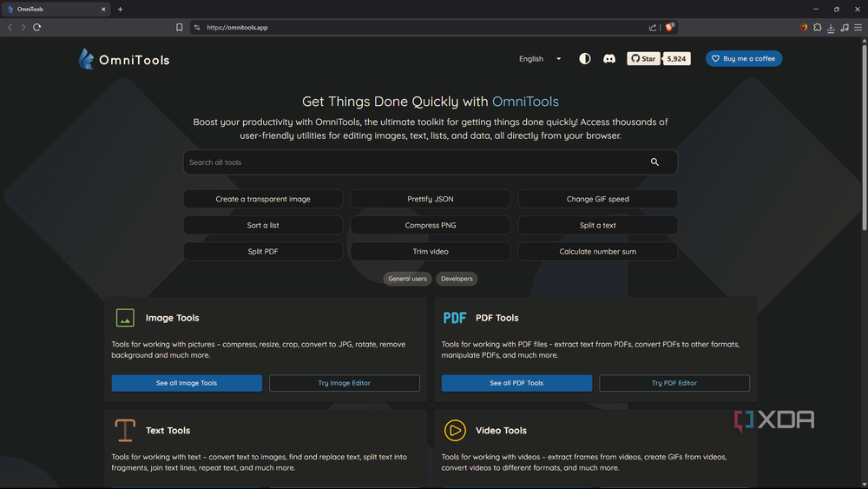Screen dimensions: 868x489
Task: Click Try PDF Editor button
Action: coord(674,383)
